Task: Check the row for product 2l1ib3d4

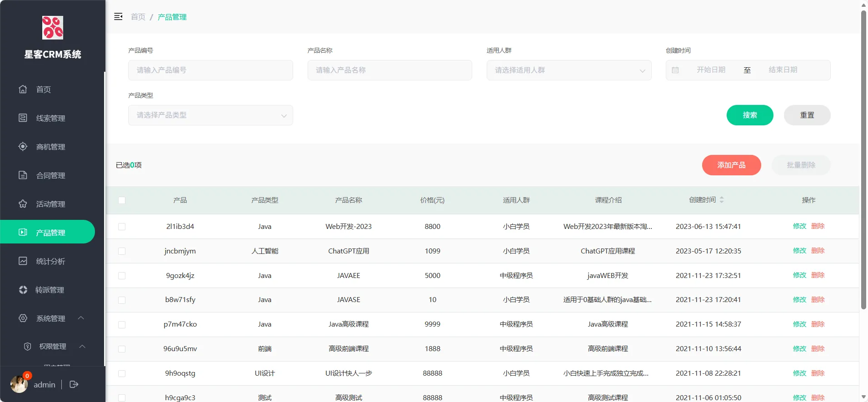Action: (122, 227)
